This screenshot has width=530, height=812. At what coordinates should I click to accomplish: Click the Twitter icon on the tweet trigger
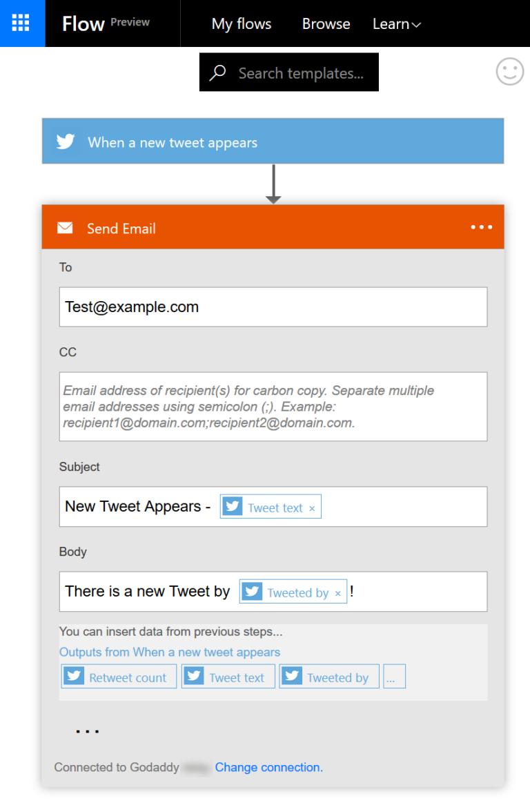click(x=65, y=141)
